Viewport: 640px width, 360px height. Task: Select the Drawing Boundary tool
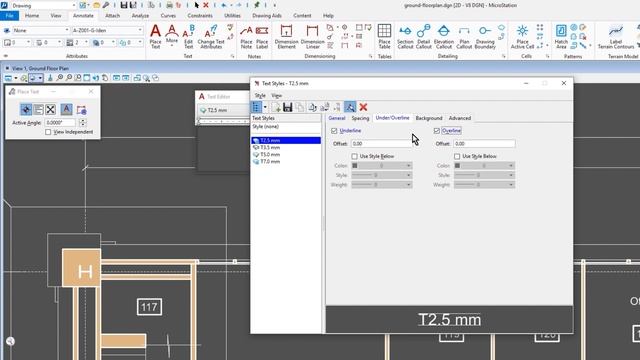pyautogui.click(x=485, y=37)
